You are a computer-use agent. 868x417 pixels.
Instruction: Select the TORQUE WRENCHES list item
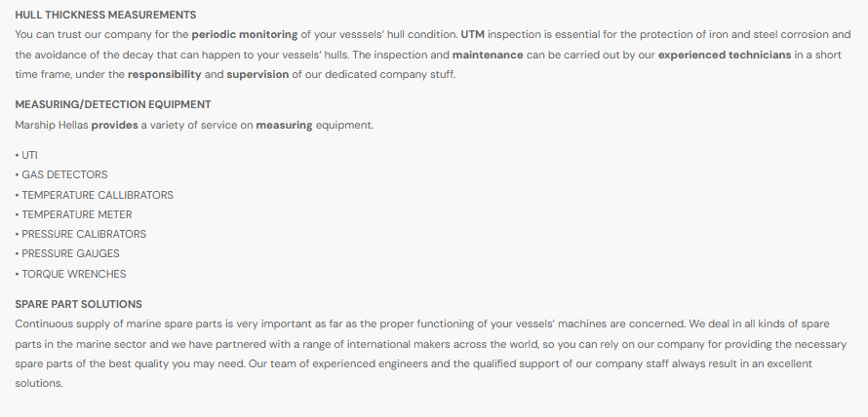73,274
